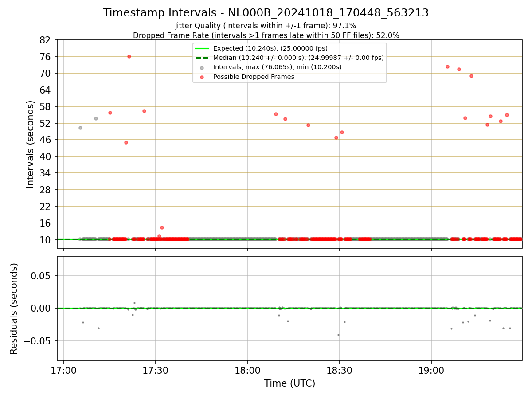Click the highest red dropped-frame point at 76 seconds

coord(129,56)
